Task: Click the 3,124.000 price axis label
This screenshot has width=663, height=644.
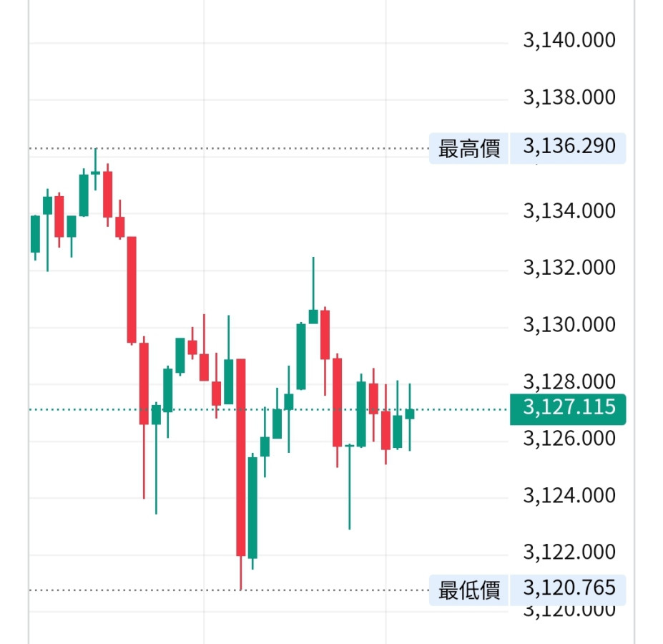Action: pyautogui.click(x=569, y=495)
